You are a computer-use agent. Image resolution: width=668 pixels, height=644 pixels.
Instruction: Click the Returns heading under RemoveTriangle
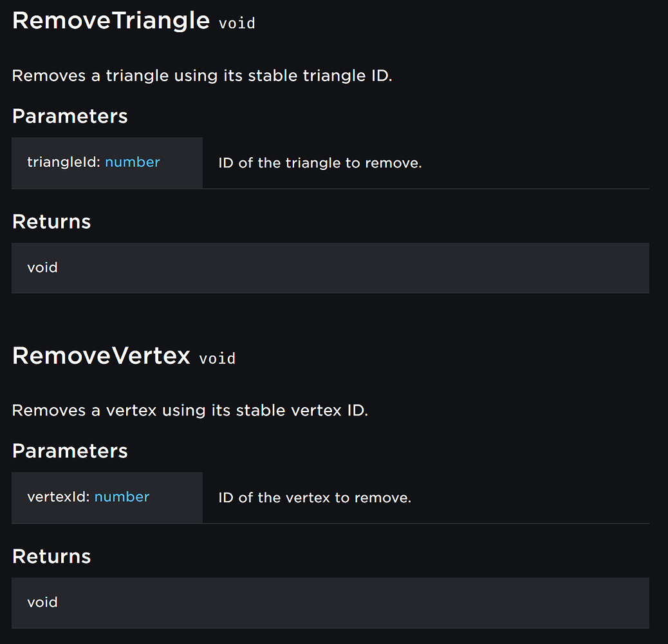pos(51,222)
